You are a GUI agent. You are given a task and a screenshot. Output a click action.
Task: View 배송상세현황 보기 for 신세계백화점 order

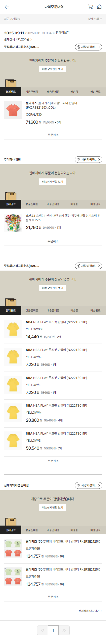pos(53,508)
